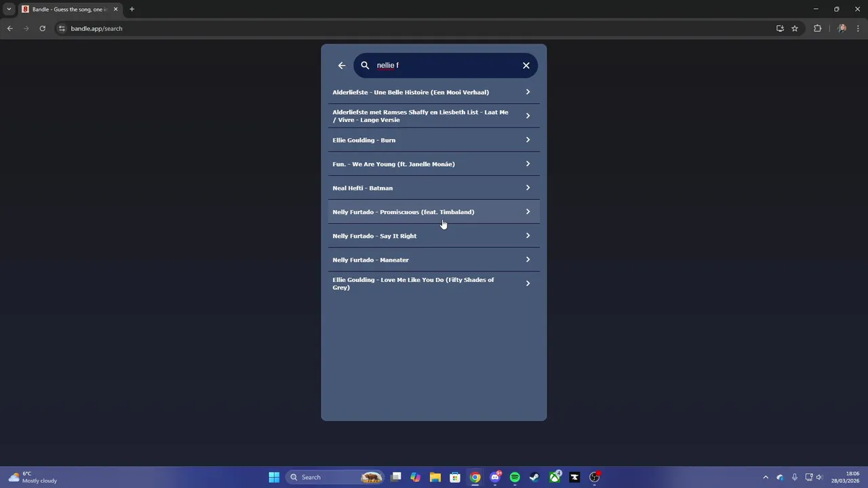This screenshot has width=868, height=488.
Task: Open Steam from the taskbar
Action: [534, 477]
